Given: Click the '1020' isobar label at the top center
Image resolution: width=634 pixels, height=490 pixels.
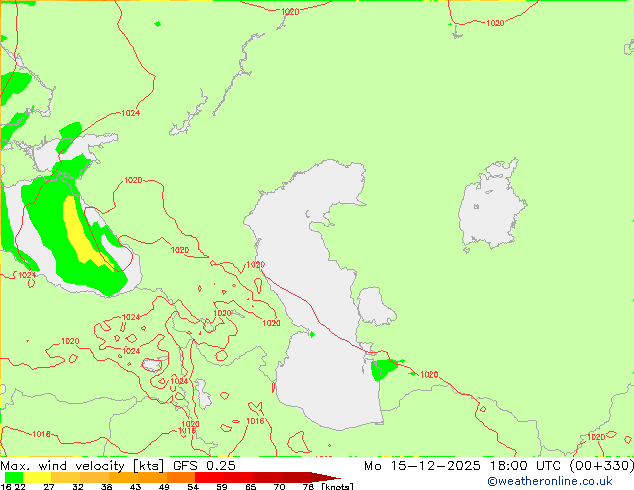Looking at the screenshot, I should 290,12.
